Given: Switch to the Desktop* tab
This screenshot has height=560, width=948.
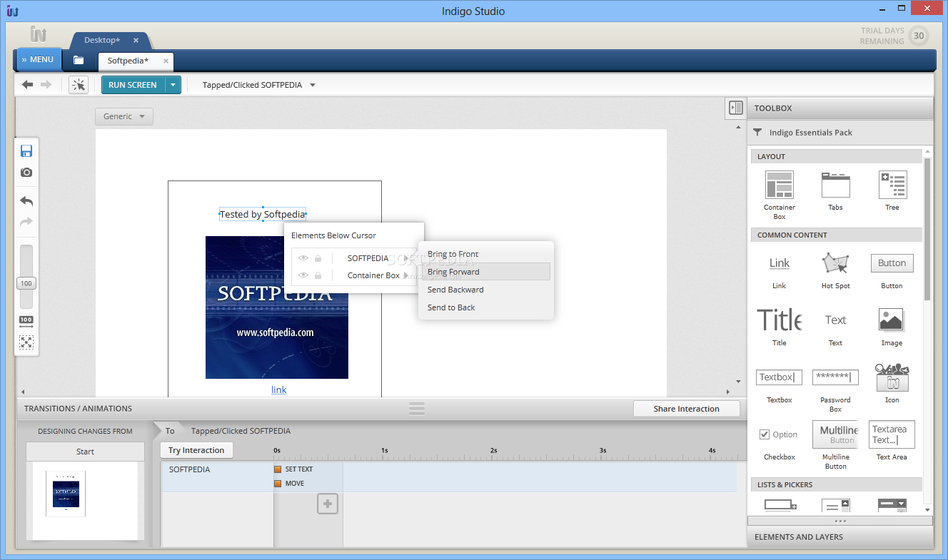Looking at the screenshot, I should [102, 40].
